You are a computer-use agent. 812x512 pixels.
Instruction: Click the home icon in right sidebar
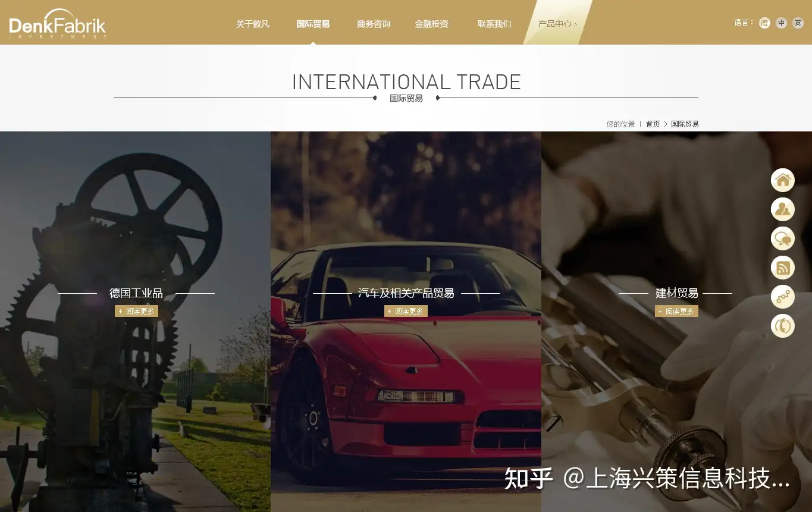[782, 180]
